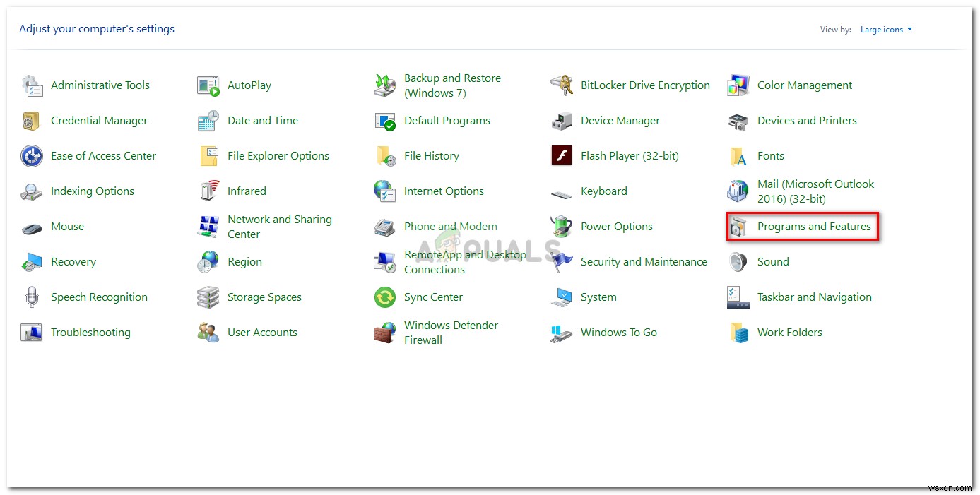
Task: Open Backup and Restore (Windows 7)
Action: point(452,85)
